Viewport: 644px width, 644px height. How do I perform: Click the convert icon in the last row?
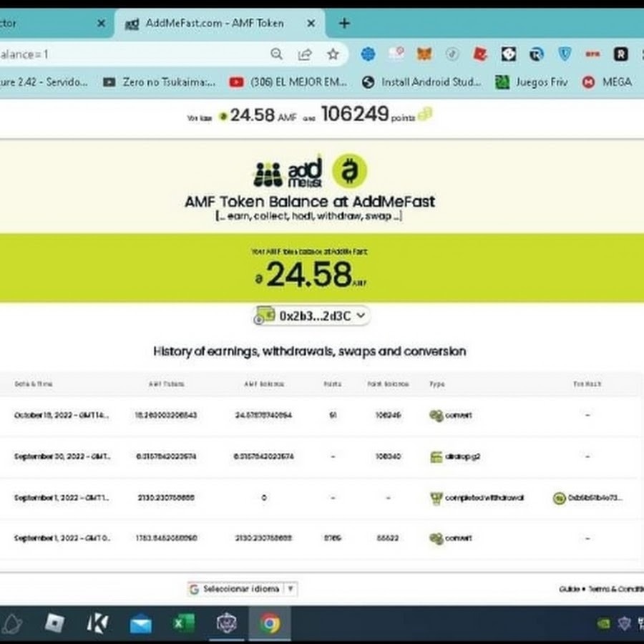point(436,538)
